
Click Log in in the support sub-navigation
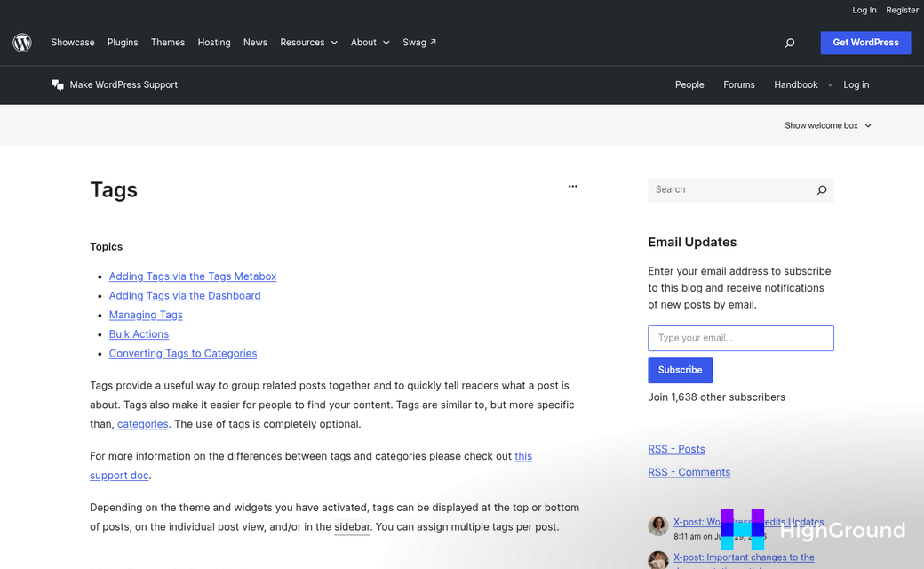[x=856, y=85]
